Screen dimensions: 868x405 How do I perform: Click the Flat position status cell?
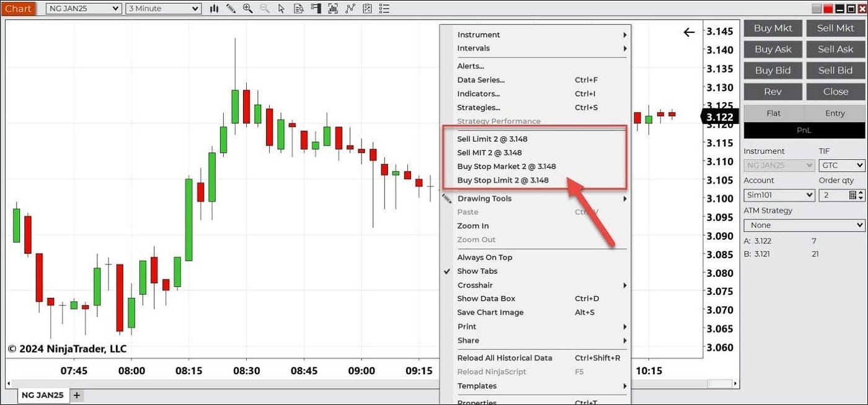(x=773, y=113)
